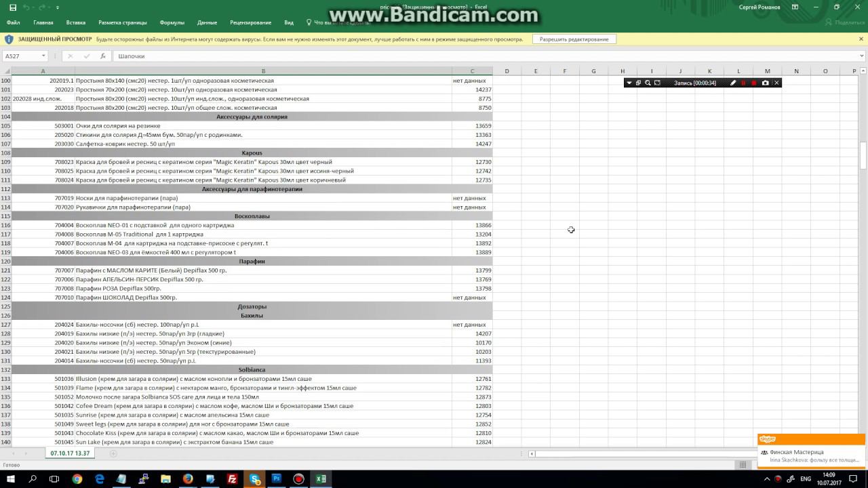Click Разрешить редактирование button

tap(574, 39)
